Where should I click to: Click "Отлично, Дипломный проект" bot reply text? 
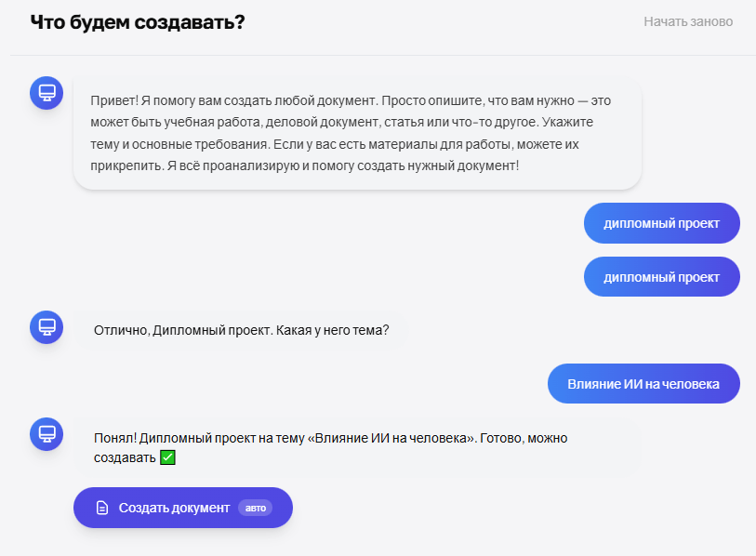click(182, 330)
